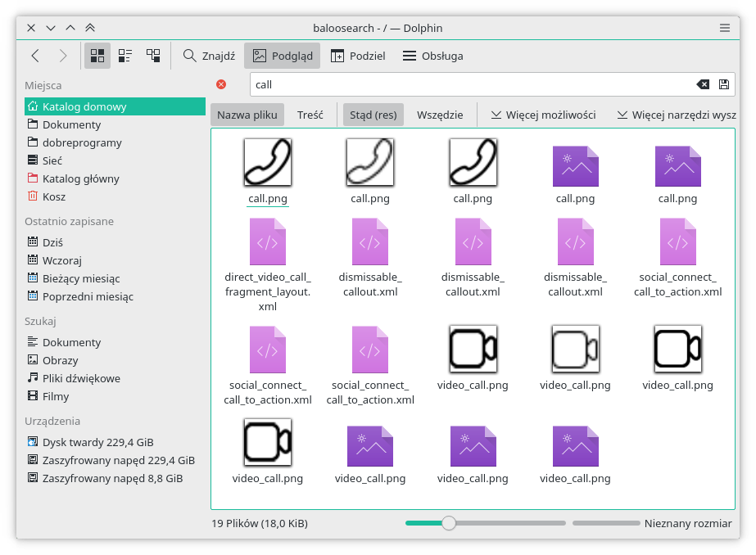Toggle search by Nazwa pliku
Viewport: 756px width, 555px height.
(247, 115)
